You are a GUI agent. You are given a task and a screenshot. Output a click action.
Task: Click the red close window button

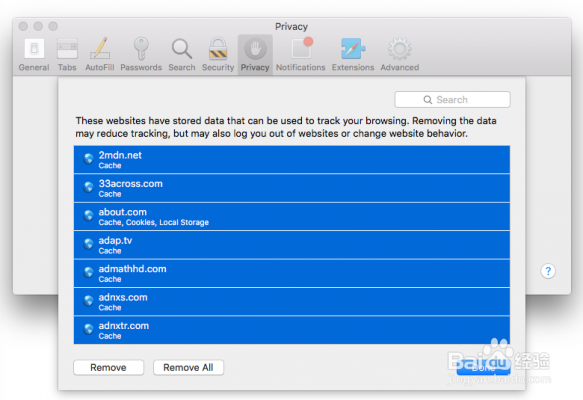[23, 26]
